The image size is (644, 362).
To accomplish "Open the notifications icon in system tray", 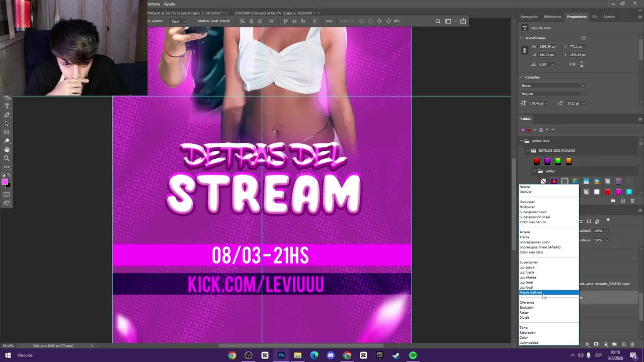I will 634,355.
